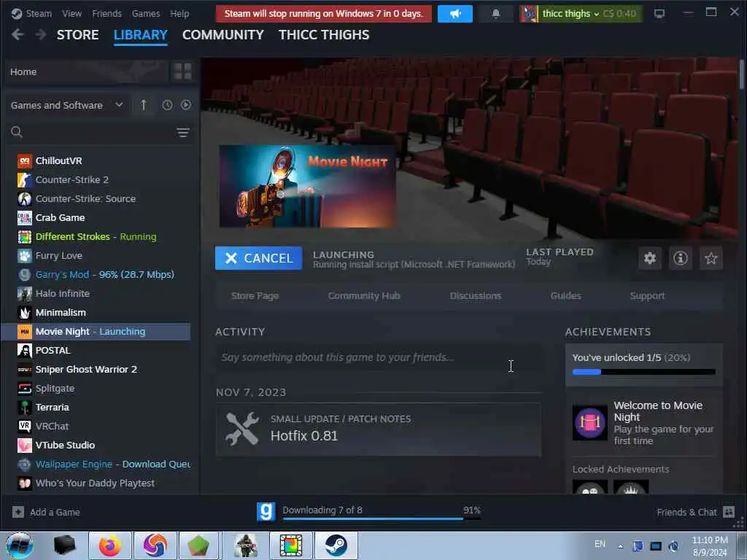
Task: Switch the library to grid view
Action: (182, 71)
